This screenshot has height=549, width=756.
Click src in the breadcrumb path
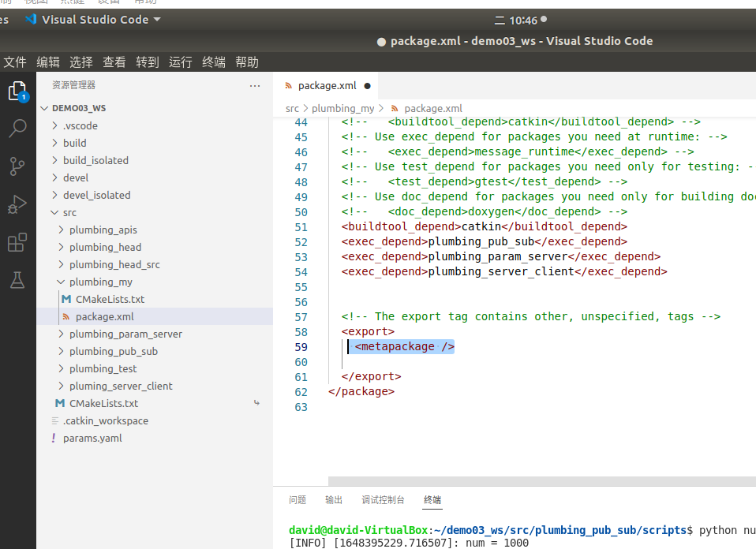click(x=292, y=108)
